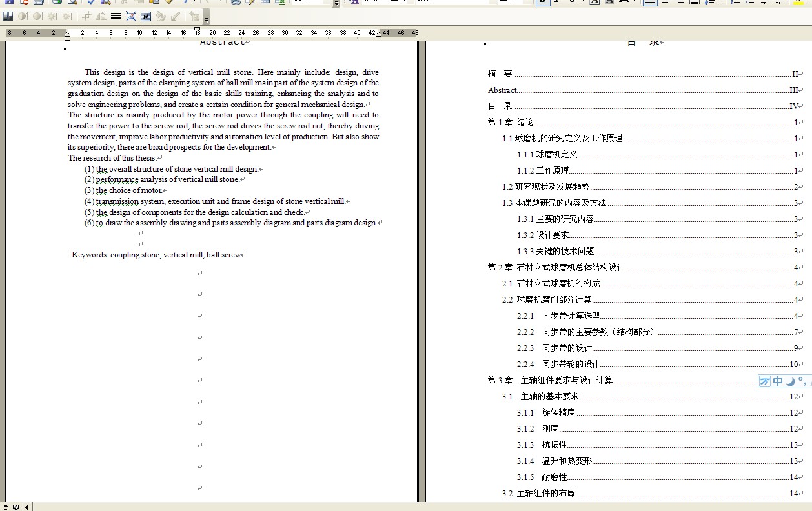Image resolution: width=812 pixels, height=511 pixels.
Task: Toggle IME Chinese punctuation mode
Action: click(801, 381)
